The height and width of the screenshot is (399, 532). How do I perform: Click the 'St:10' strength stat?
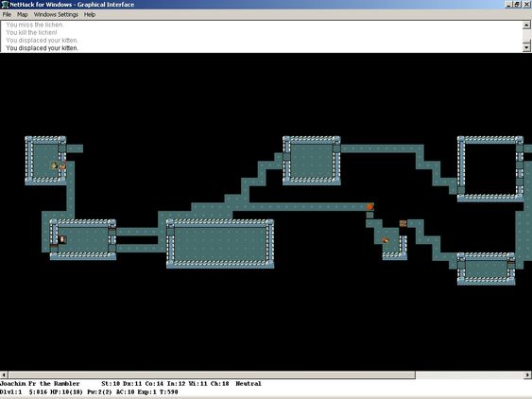(111, 384)
